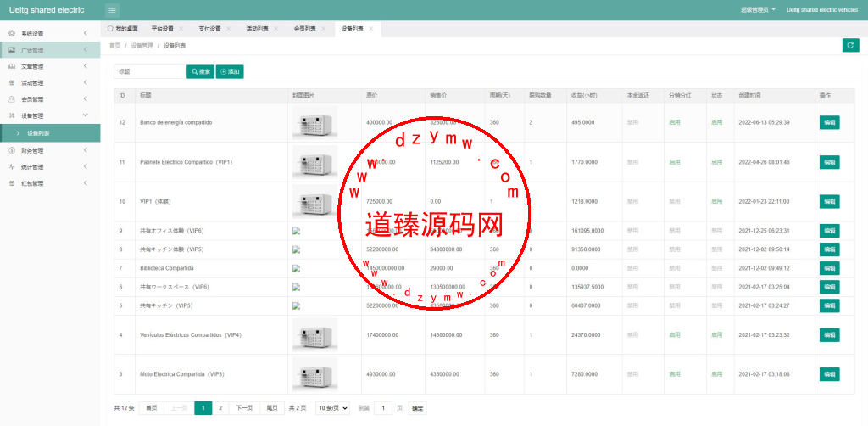Viewport: 868px width, 426px height.
Task: Collapse 设备管理 using its down chevron
Action: (x=86, y=115)
